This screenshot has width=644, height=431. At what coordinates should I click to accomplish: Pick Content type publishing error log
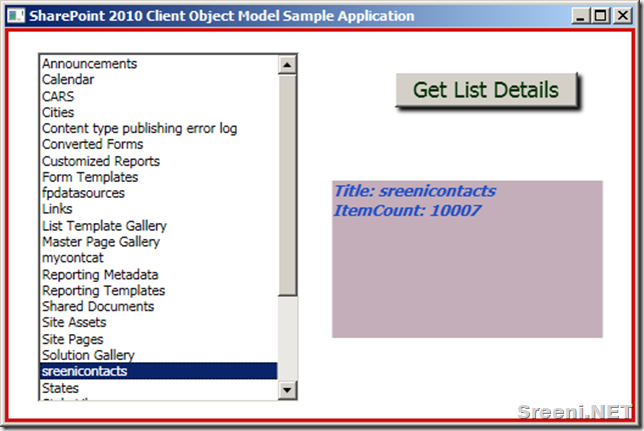click(159, 128)
